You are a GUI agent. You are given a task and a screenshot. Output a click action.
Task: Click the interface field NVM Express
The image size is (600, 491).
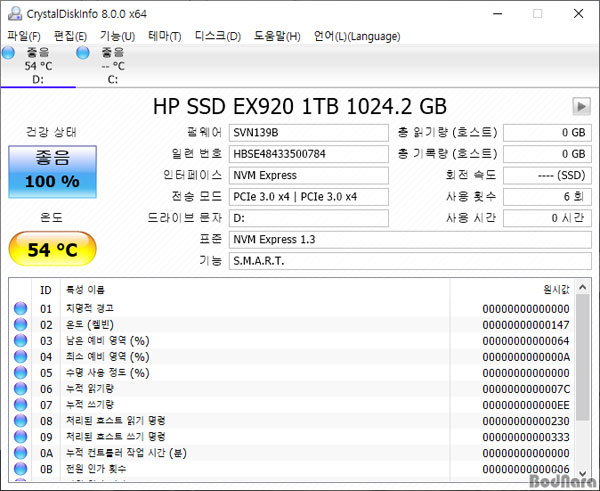[309, 175]
